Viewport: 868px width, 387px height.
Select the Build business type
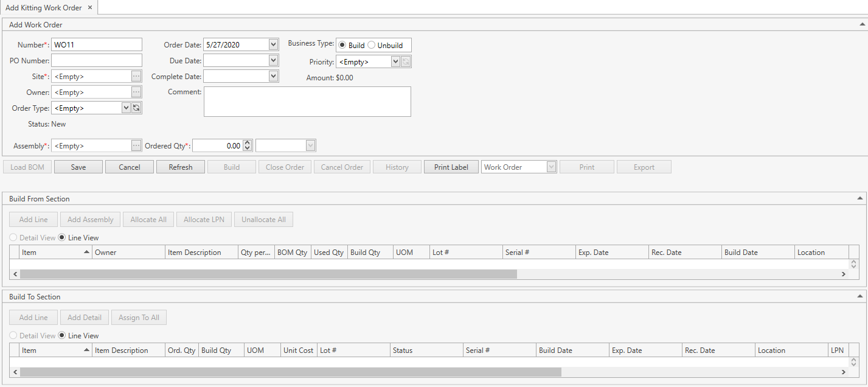click(x=342, y=45)
